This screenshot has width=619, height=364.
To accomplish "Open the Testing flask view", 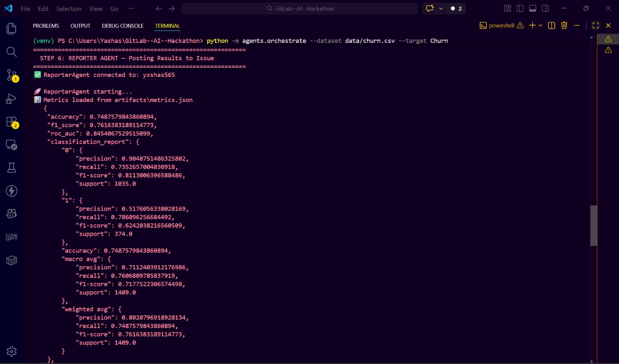I will [x=12, y=168].
